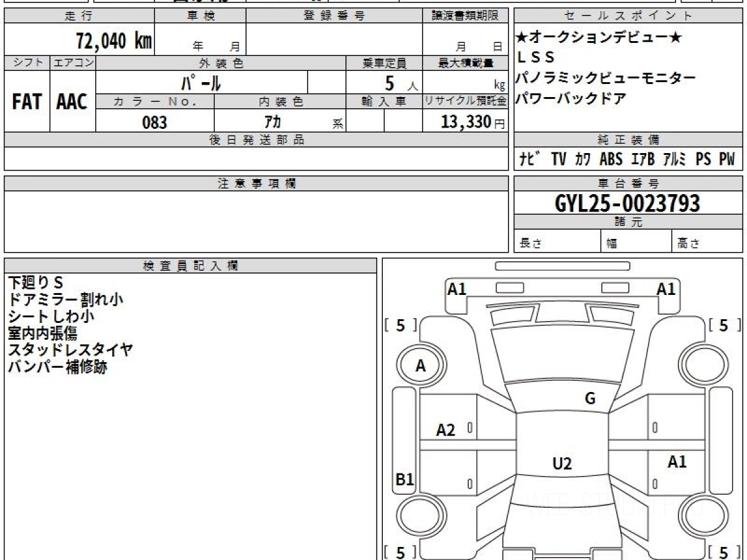Click the 最大積載量 header

pos(466,63)
